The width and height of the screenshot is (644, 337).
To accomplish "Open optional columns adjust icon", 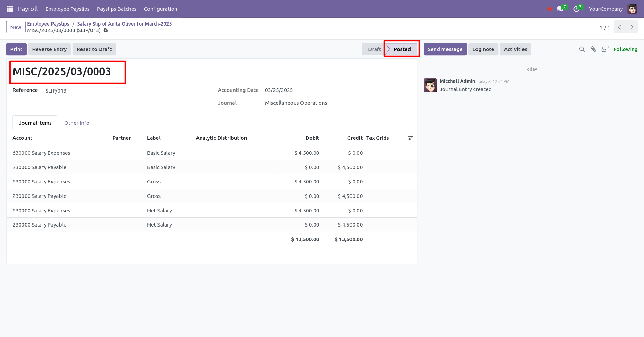I will pos(410,138).
